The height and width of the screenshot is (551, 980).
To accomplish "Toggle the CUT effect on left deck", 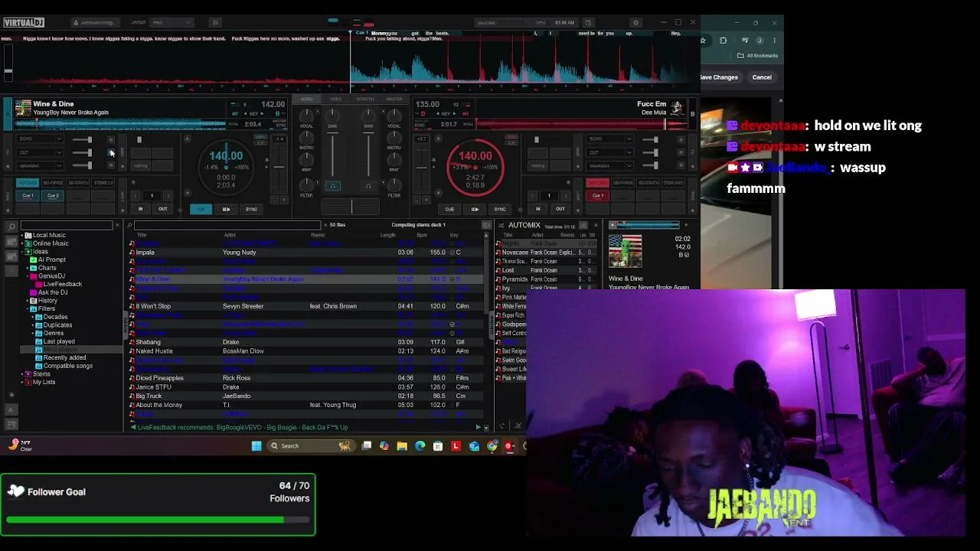I will pyautogui.click(x=111, y=152).
